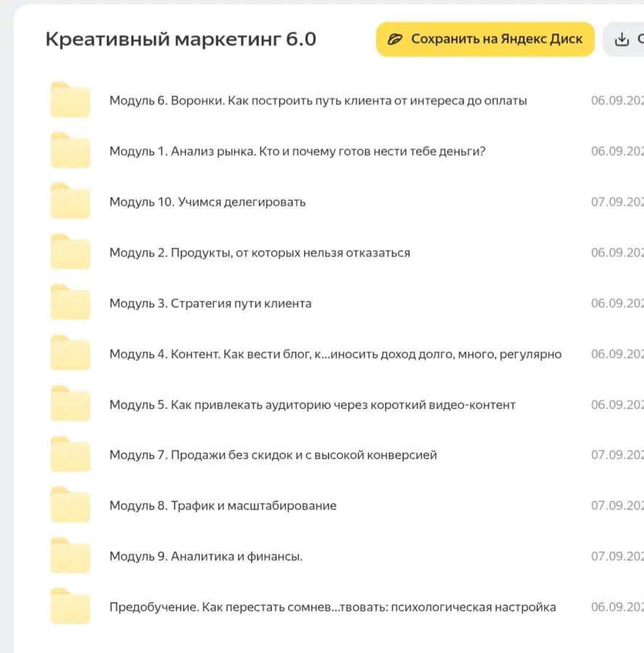
Task: Open the Модуль 1 Анализ рынка folder icon
Action: click(70, 151)
